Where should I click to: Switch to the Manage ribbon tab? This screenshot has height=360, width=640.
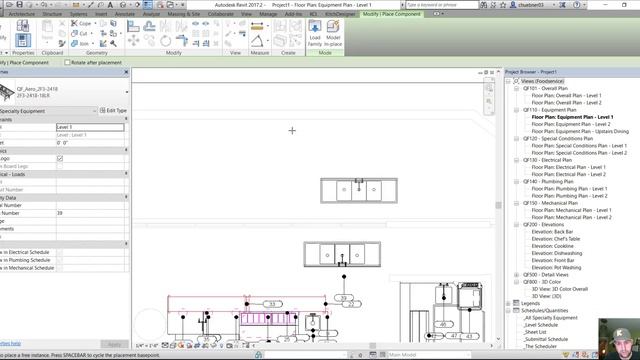tap(268, 14)
